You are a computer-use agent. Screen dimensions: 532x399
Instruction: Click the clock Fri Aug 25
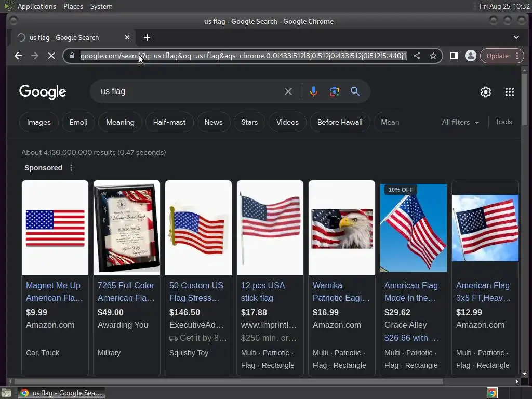pos(504,6)
